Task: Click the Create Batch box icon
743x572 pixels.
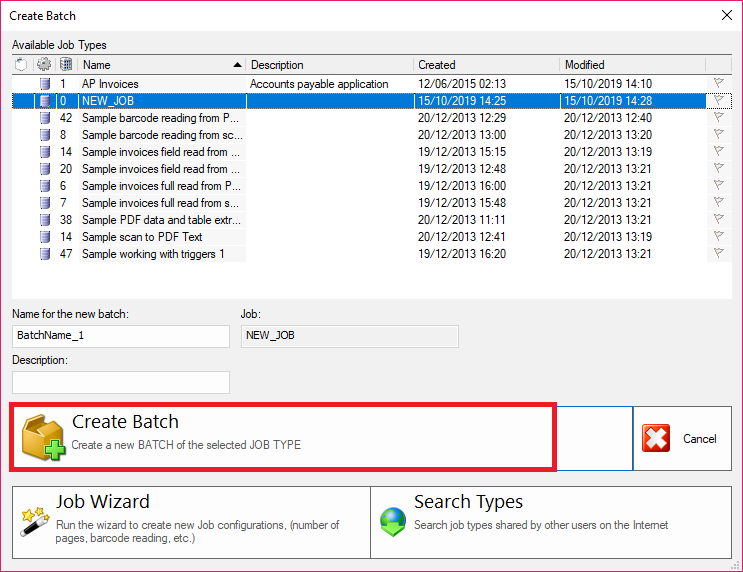Action: pos(43,439)
